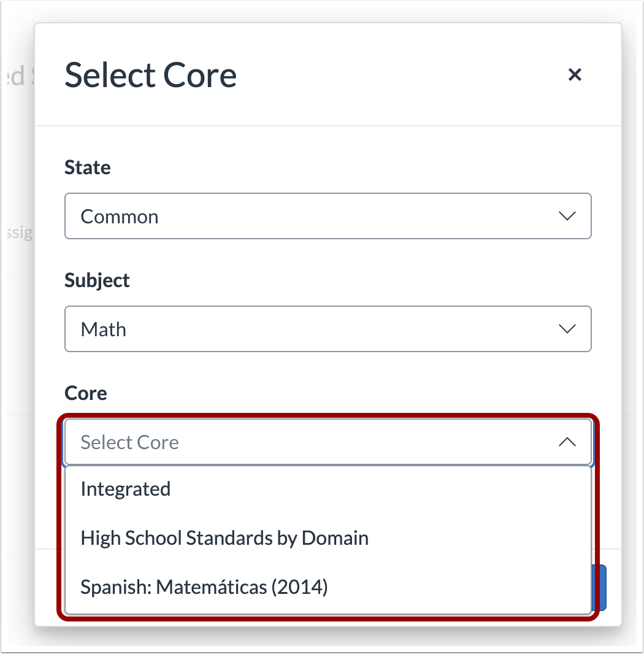The height and width of the screenshot is (654, 644).
Task: Click the Select Core dialog title
Action: [150, 74]
